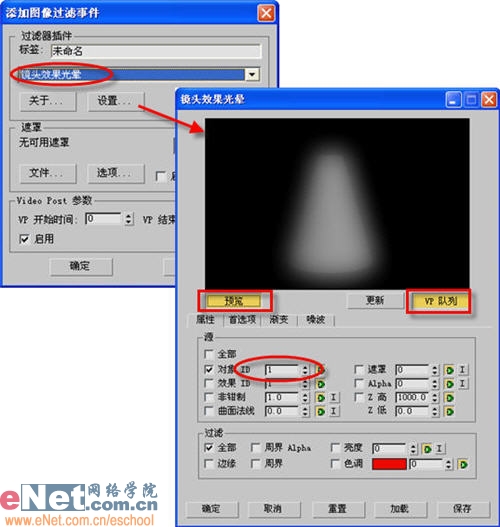The height and width of the screenshot is (527, 500).
Task: Switch to the 属性 tab
Action: click(205, 320)
